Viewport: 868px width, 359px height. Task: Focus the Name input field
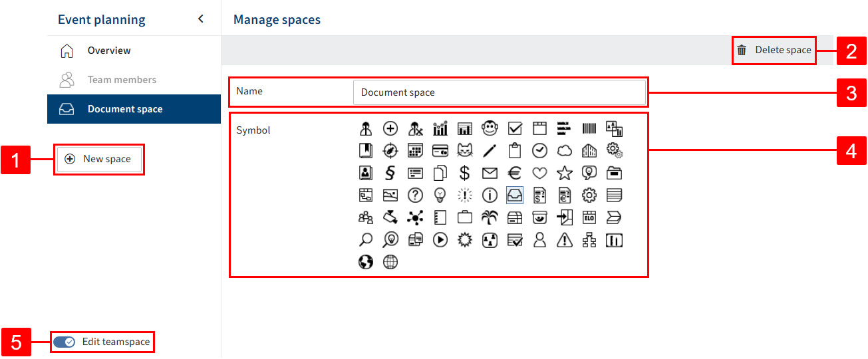click(500, 92)
